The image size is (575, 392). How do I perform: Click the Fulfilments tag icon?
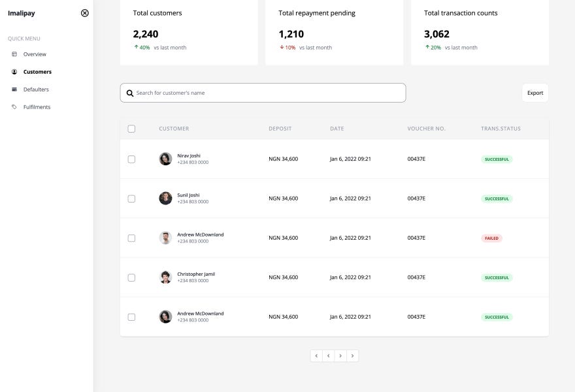14,106
